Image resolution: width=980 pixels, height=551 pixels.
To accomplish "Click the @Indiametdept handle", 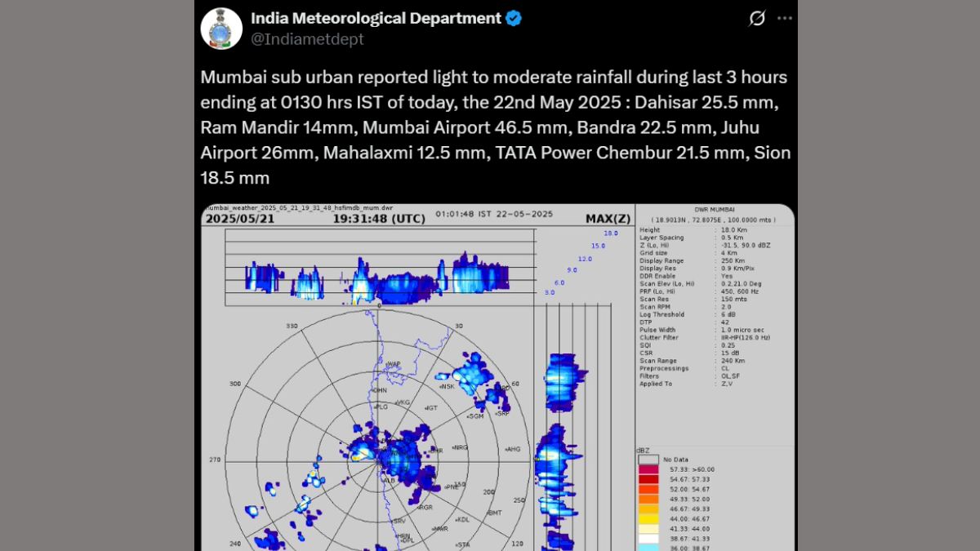I will pyautogui.click(x=307, y=39).
